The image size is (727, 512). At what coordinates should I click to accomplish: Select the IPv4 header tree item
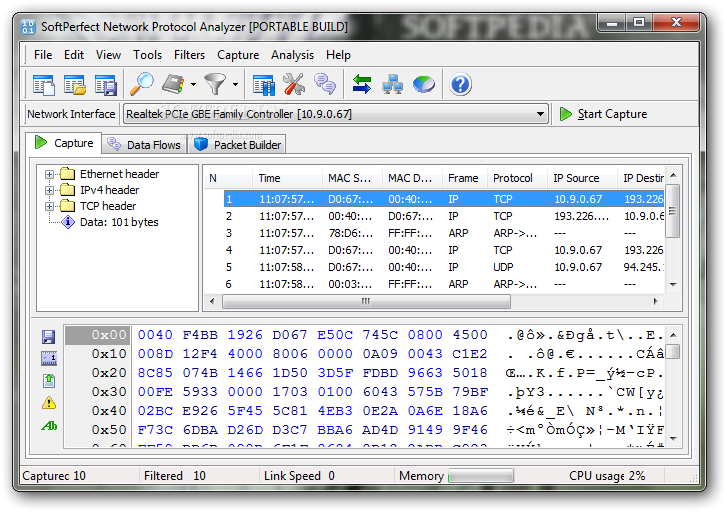(x=109, y=190)
